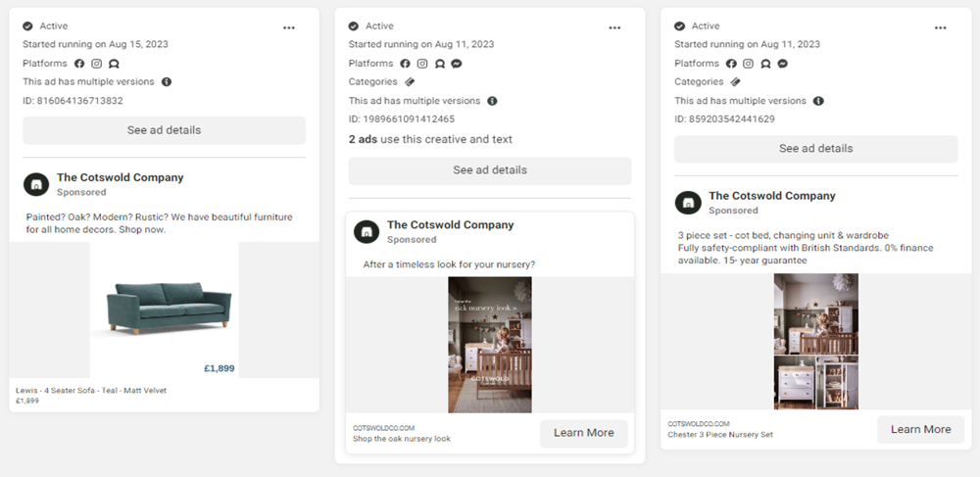Click See ad details for ad ID 816064136713832
980x477 pixels.
point(165,130)
